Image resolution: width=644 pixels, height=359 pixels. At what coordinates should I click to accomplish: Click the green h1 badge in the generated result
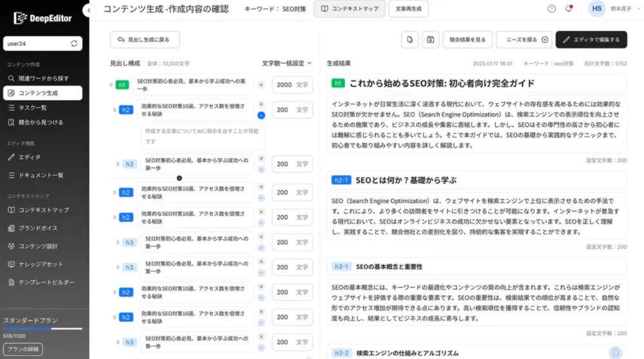[338, 83]
